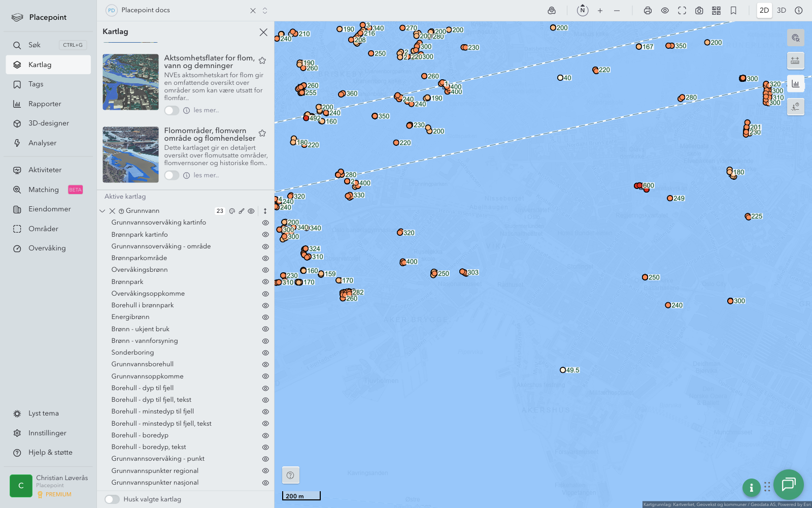Image resolution: width=812 pixels, height=508 pixels.
Task: Open the palette icon for Grunnvann layer
Action: coord(232,211)
